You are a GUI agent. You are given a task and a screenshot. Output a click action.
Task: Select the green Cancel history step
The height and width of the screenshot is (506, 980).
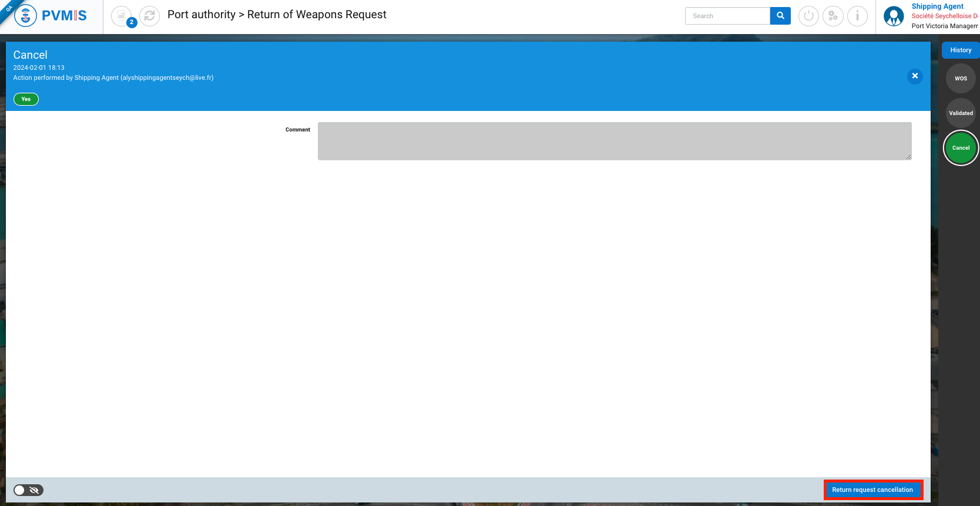[961, 148]
